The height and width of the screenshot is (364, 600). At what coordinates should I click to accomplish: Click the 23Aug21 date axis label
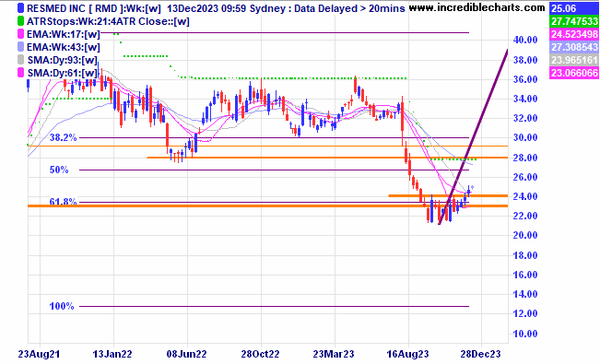pyautogui.click(x=39, y=354)
